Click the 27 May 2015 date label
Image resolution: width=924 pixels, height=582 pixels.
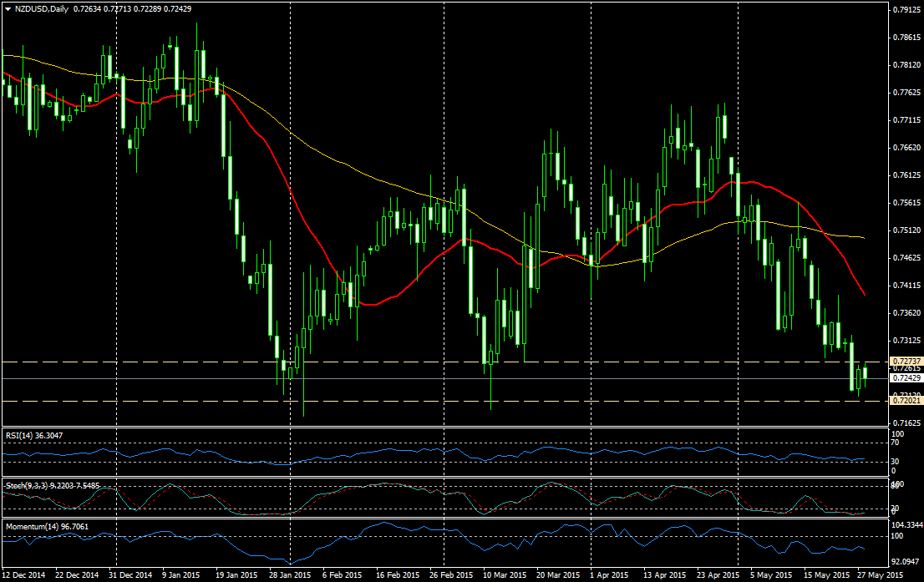point(881,575)
